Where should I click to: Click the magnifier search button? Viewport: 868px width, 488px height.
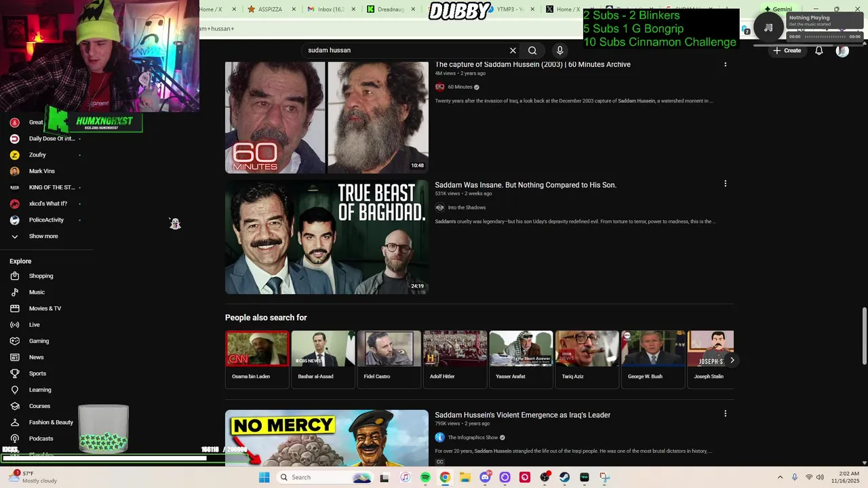532,50
